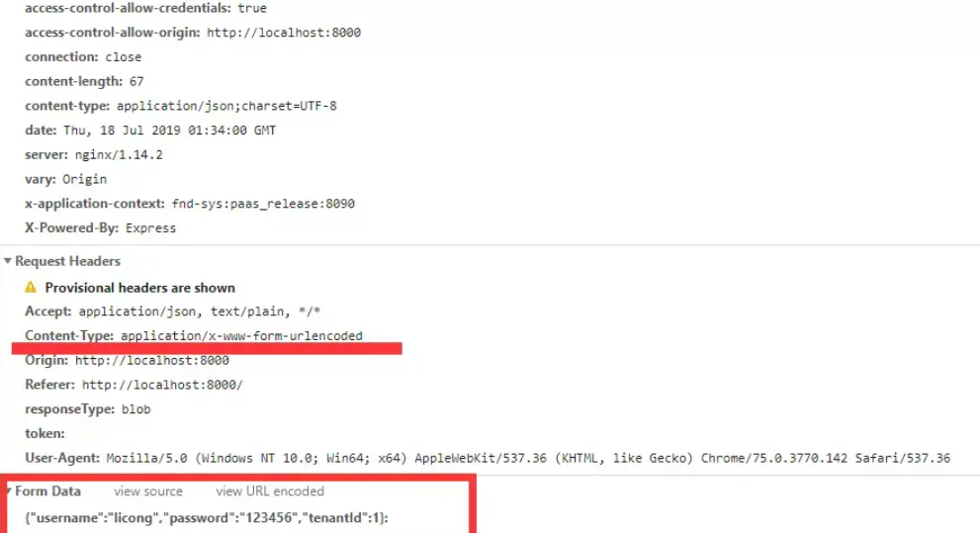Select the request Content-Type header value
This screenshot has height=533, width=980.
click(241, 335)
